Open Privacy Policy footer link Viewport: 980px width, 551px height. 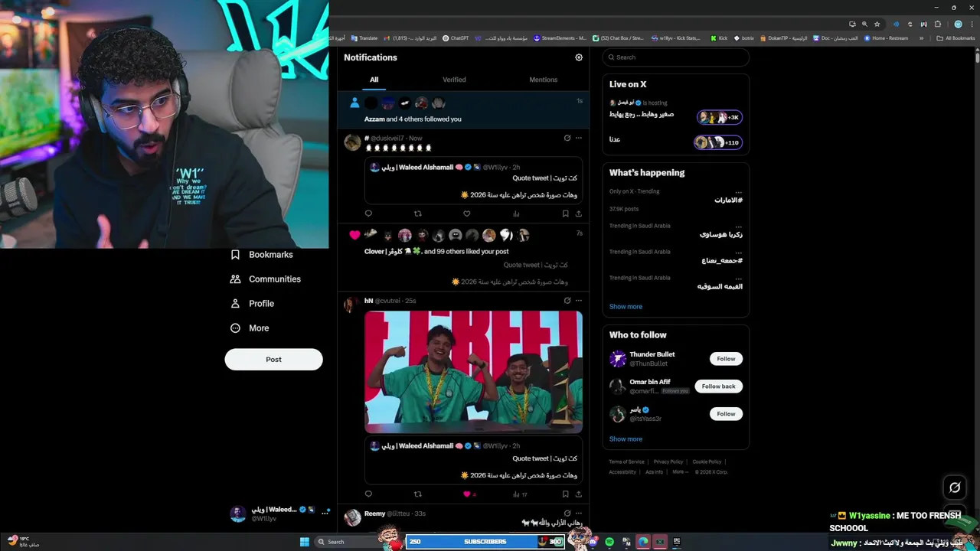[x=668, y=462]
